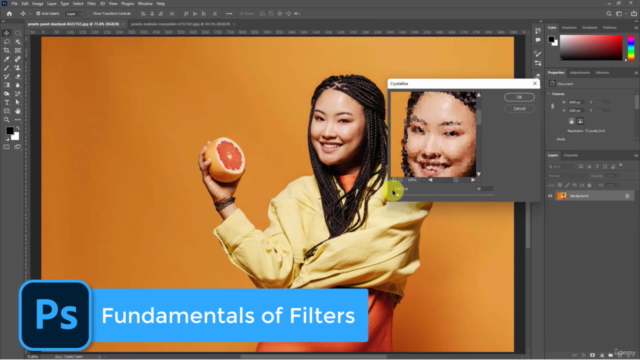Click the foreground color swatch in toolbar
Screen dimensions: 640x360
(9, 131)
